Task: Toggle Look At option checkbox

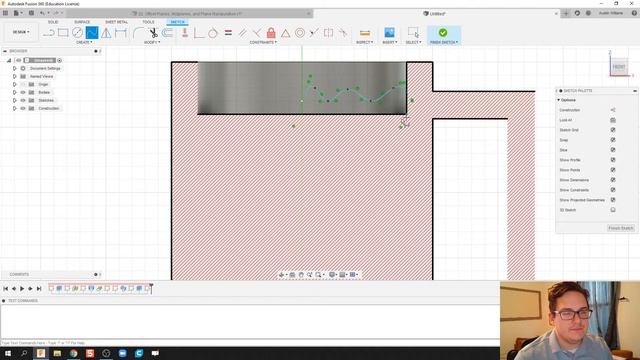Action: tap(613, 120)
